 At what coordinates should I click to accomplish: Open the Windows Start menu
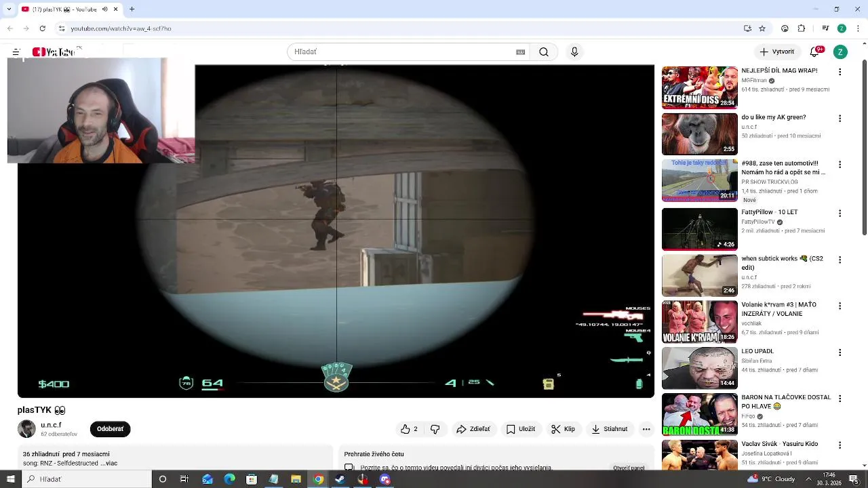9,479
